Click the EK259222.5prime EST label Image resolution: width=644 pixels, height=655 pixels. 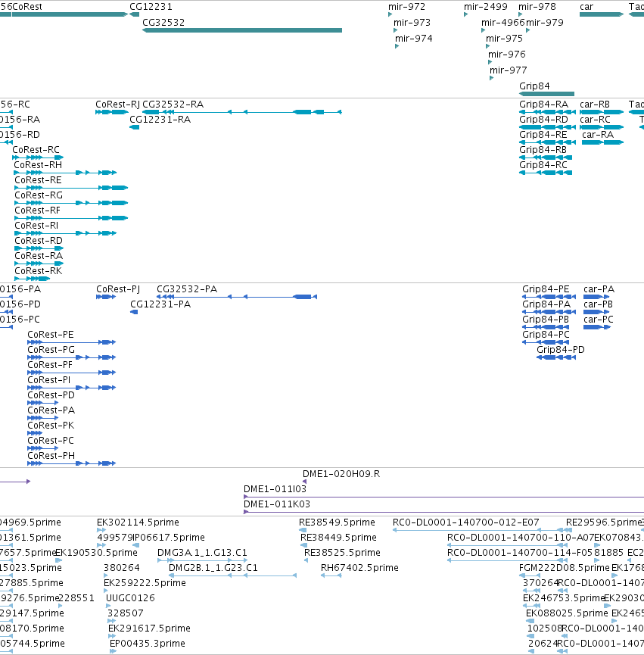(145, 583)
